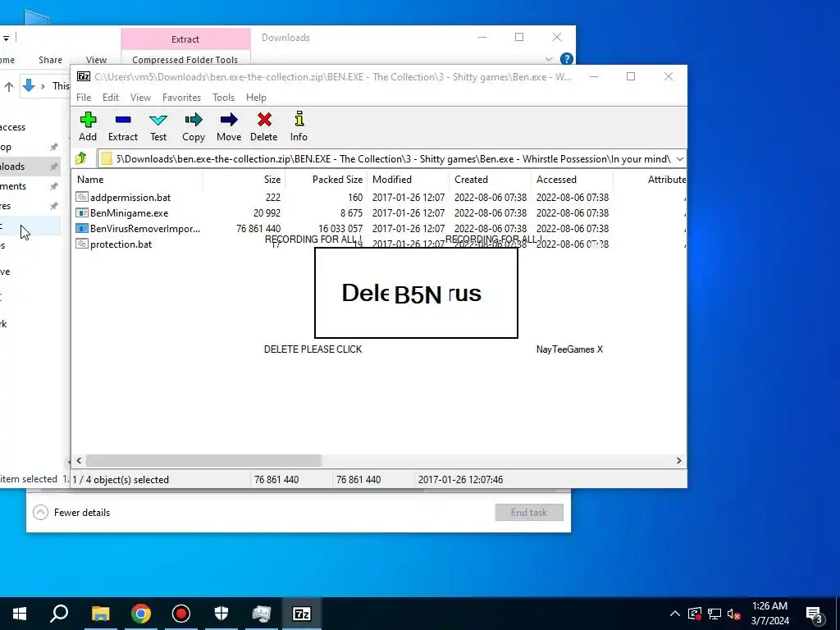The image size is (840, 630).
Task: Open the File menu in 7-Zip
Action: pyautogui.click(x=84, y=98)
